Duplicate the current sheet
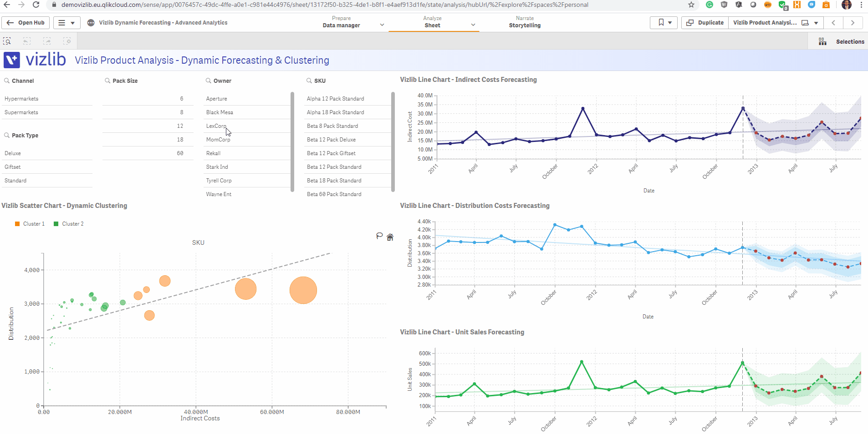 tap(705, 23)
